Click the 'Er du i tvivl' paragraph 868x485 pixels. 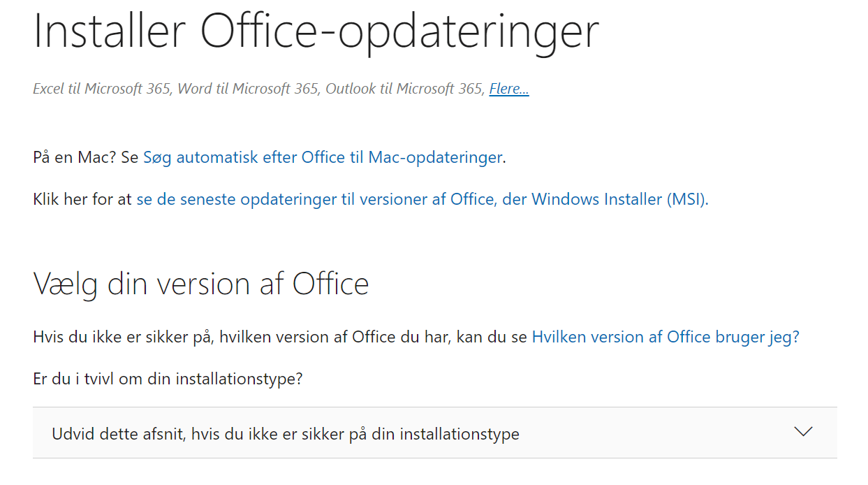(168, 379)
